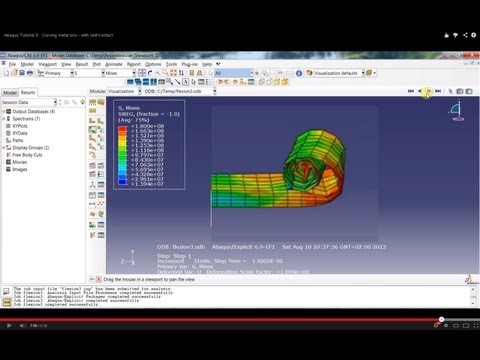This screenshot has width=480, height=360.
Task: Select the magnifier probe icon in second toolbar row
Action: click(x=170, y=82)
